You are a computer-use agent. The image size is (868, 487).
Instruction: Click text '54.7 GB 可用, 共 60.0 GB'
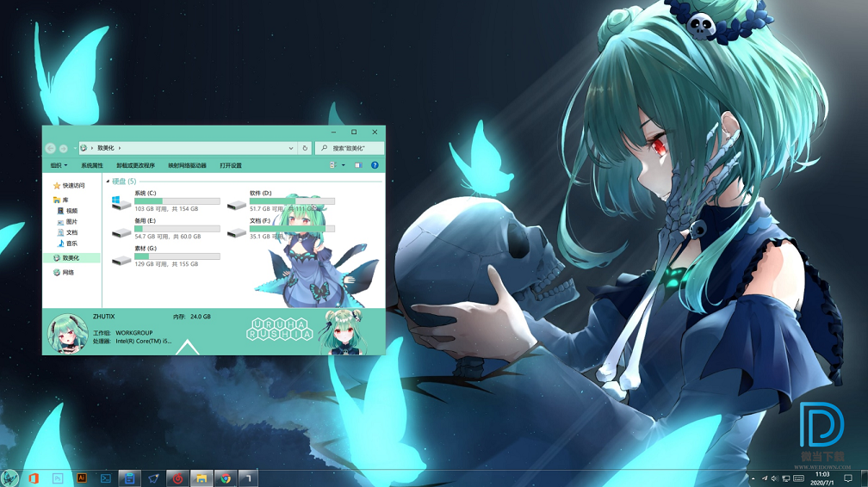pyautogui.click(x=168, y=237)
